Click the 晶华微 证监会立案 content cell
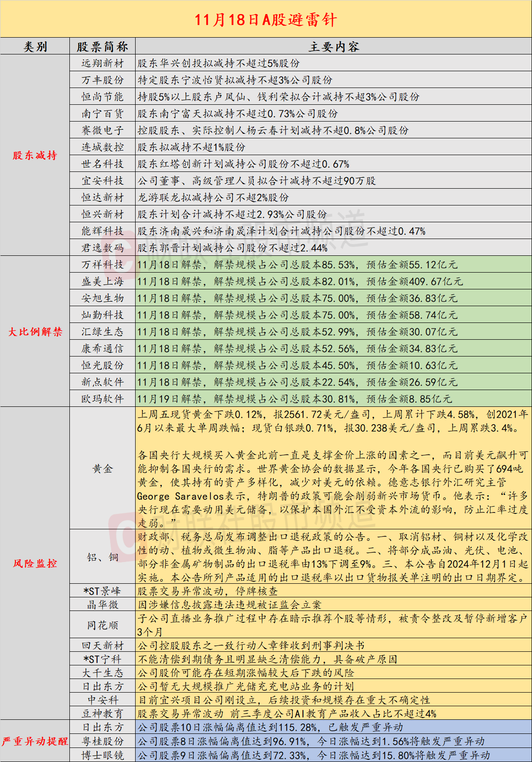 [333, 605]
